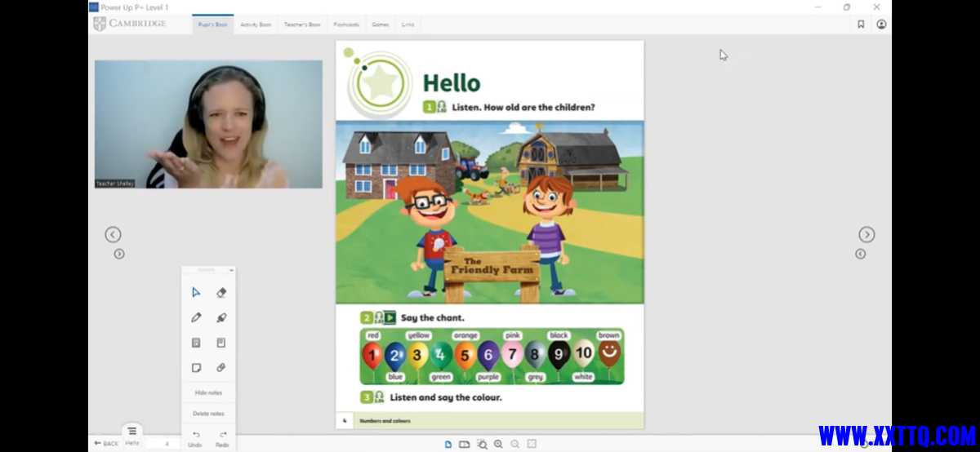Click the 'Say the chant.' instruction
980x452 pixels.
coord(432,317)
